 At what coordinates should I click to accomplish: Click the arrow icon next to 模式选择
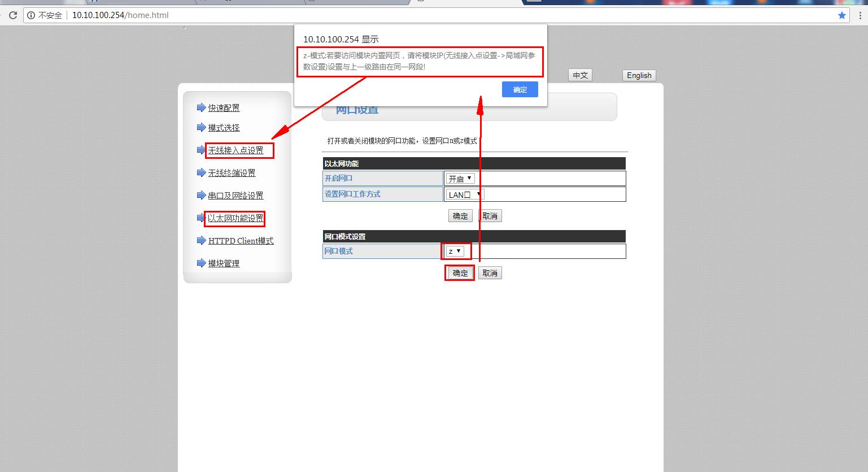(200, 127)
